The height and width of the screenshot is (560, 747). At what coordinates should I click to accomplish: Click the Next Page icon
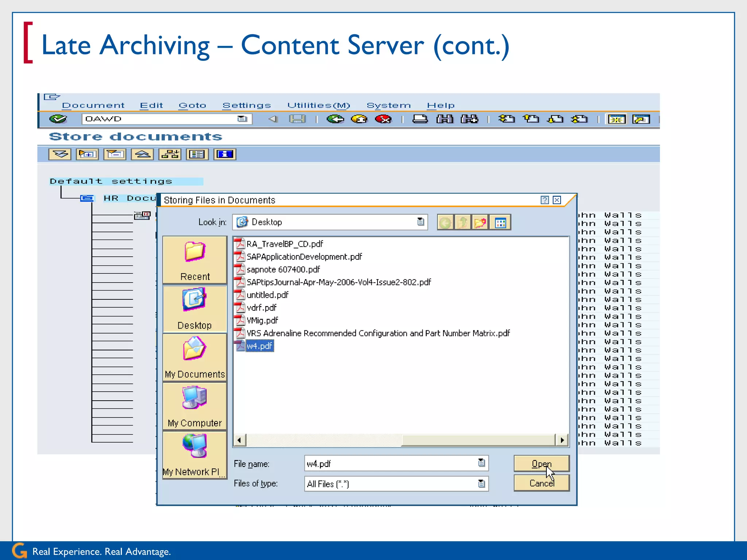click(555, 119)
